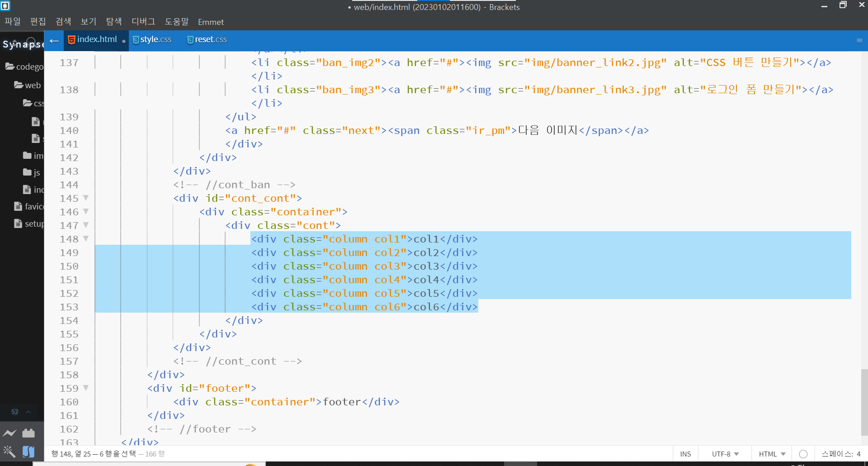868x466 pixels.
Task: Click the codego folder icon
Action: pyautogui.click(x=10, y=67)
